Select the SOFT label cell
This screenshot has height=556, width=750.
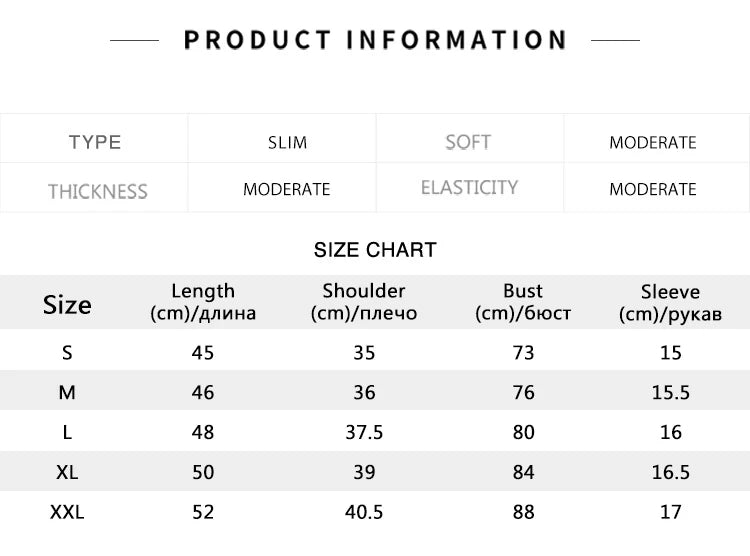[x=468, y=142]
